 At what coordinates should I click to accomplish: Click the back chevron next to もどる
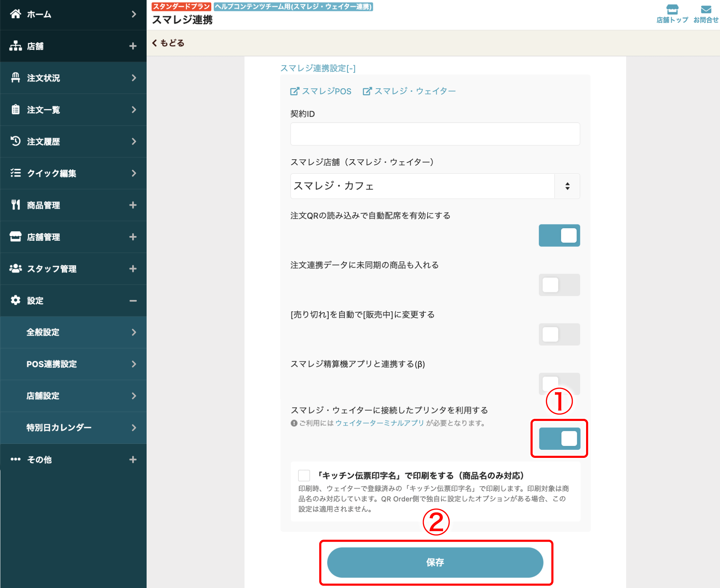[154, 43]
